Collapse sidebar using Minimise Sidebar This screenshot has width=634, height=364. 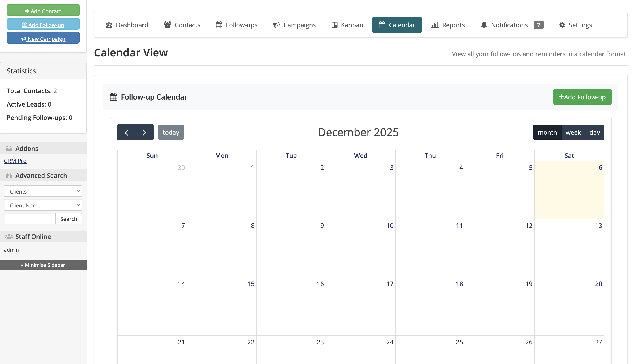[43, 265]
